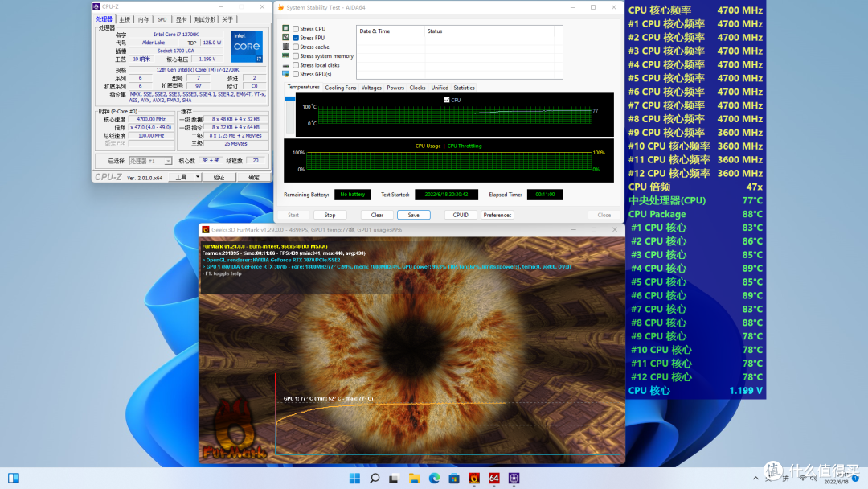
Task: Open Task View in taskbar
Action: point(394,479)
